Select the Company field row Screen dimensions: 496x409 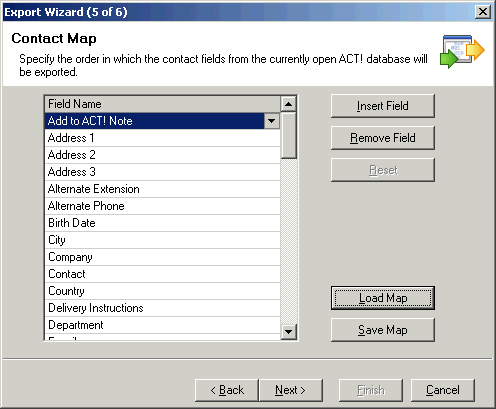(x=162, y=257)
